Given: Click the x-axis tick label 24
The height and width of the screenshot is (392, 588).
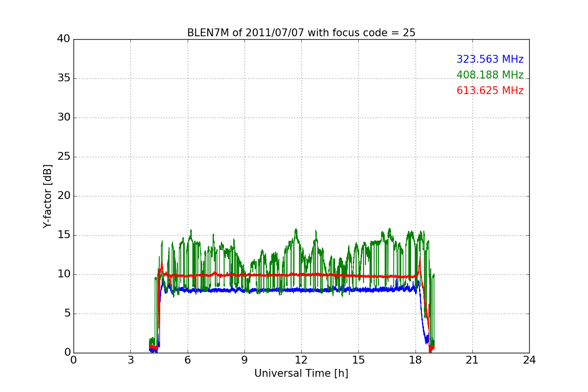Looking at the screenshot, I should pos(529,360).
